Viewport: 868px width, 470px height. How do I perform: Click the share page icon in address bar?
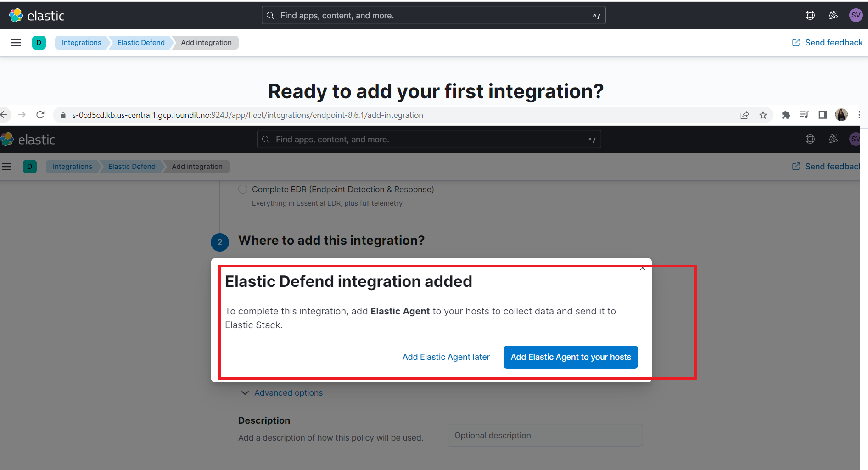[x=745, y=115]
